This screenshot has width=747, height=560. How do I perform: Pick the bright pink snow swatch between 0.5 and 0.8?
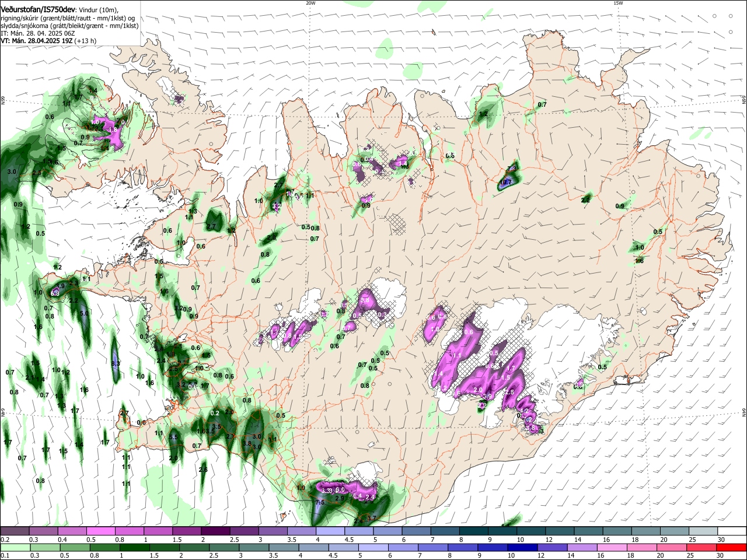pos(100,531)
